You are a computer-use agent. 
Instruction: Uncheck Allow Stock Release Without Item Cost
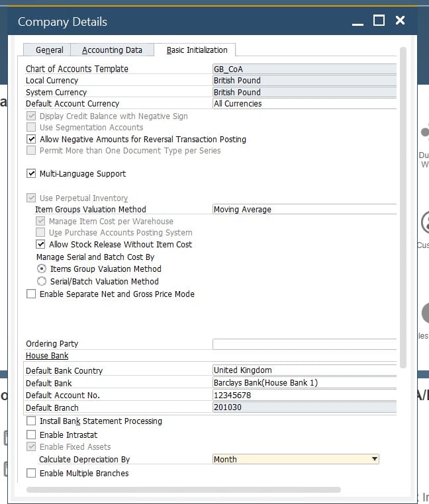pos(41,245)
